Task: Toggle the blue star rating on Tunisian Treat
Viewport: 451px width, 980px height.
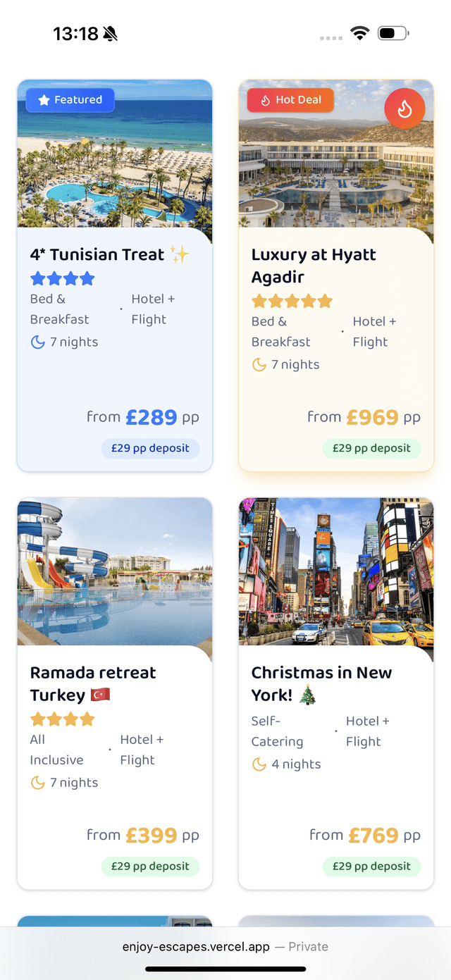Action: pyautogui.click(x=62, y=278)
